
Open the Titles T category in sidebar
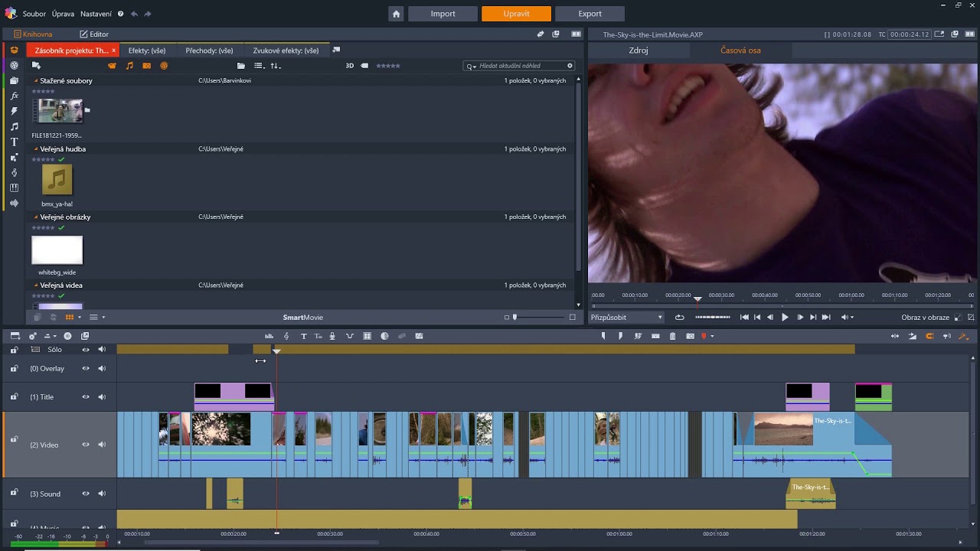[x=14, y=142]
